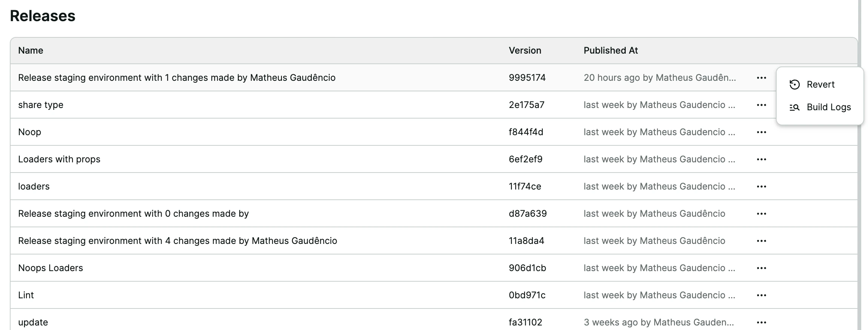Click the ellipsis icon on the Noop row
868x330 pixels.
pyautogui.click(x=761, y=132)
